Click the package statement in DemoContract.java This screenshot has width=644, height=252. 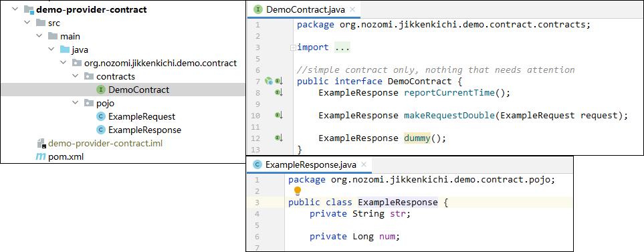coord(443,25)
